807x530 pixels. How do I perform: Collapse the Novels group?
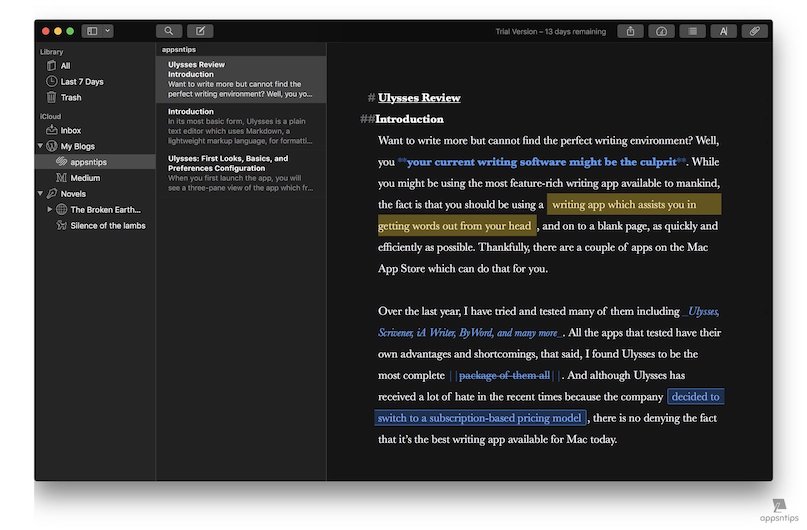[x=39, y=194]
